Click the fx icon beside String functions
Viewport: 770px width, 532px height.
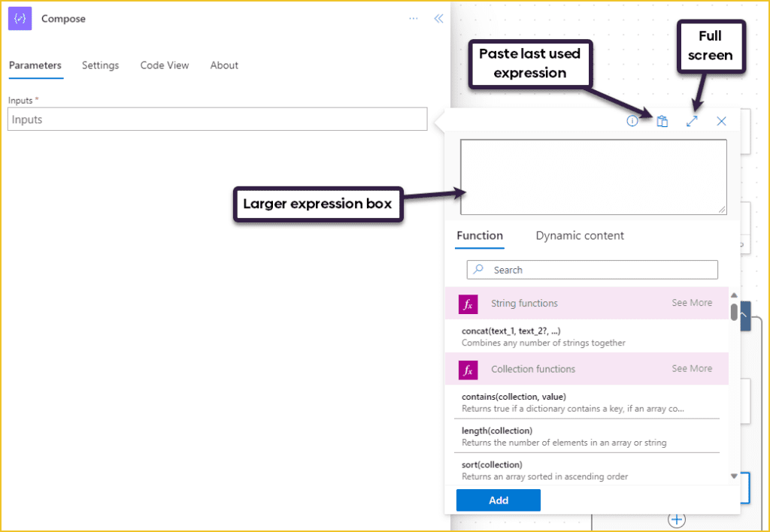468,304
